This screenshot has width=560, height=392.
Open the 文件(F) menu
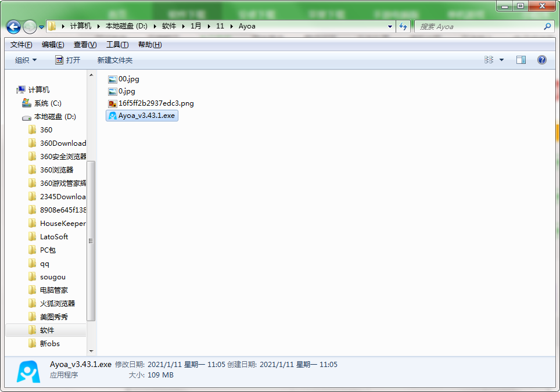click(x=21, y=45)
